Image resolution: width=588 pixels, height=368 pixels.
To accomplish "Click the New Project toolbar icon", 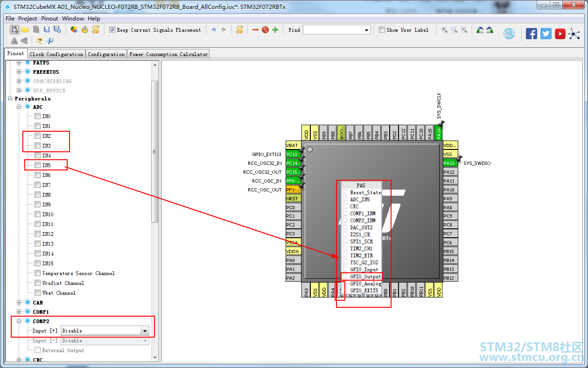I will tap(15, 30).
